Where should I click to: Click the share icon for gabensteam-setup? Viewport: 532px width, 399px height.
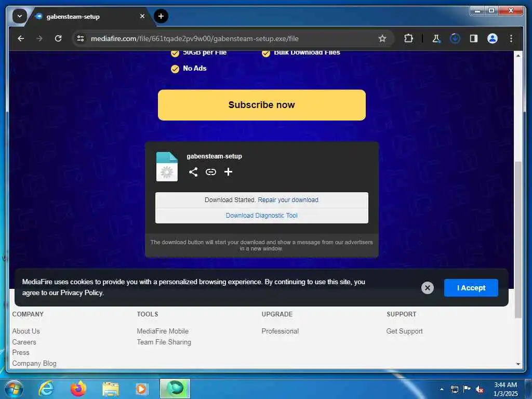[x=193, y=172]
